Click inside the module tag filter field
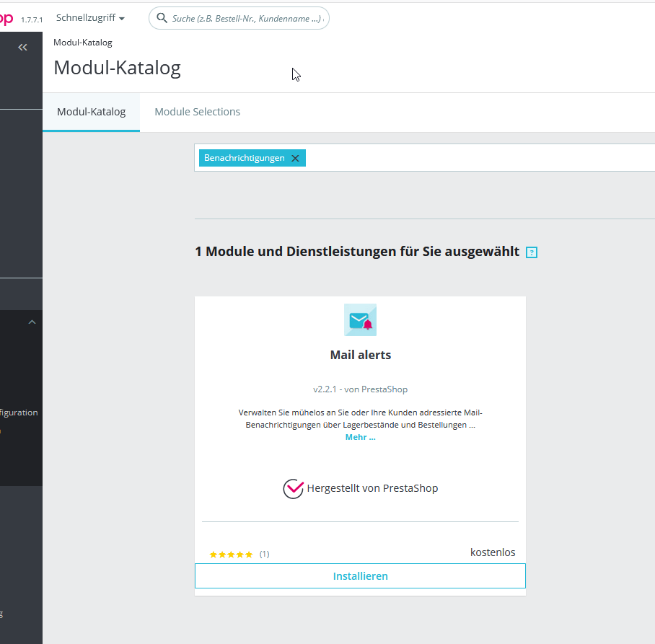This screenshot has width=655, height=644. (x=480, y=158)
